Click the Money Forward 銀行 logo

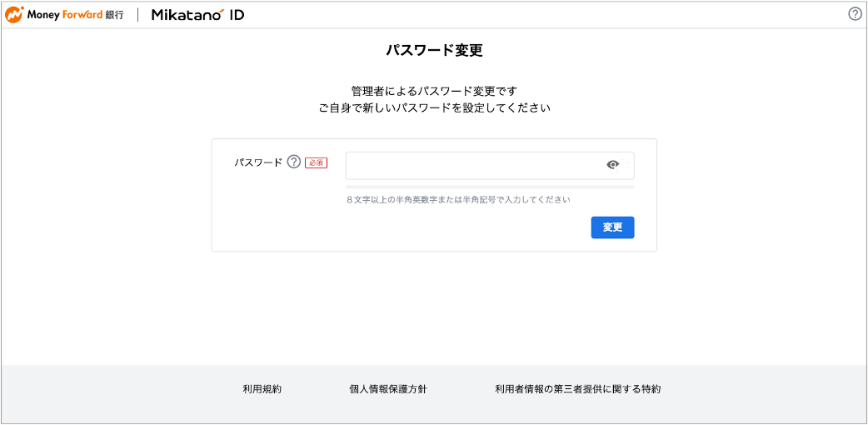(65, 15)
